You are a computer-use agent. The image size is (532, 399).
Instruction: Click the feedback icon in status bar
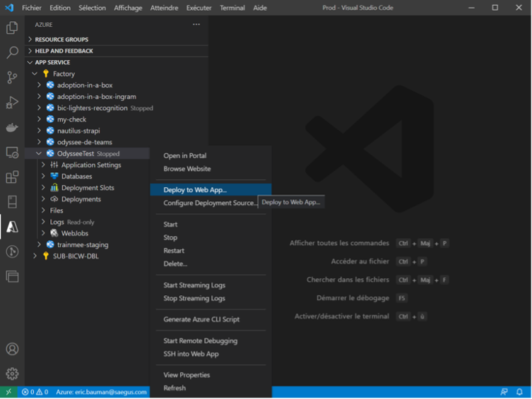(504, 392)
